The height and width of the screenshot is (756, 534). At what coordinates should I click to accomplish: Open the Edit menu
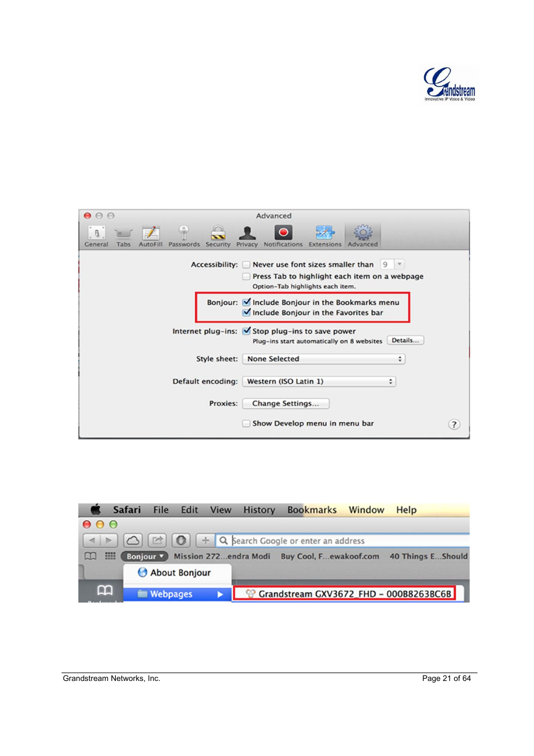click(189, 510)
